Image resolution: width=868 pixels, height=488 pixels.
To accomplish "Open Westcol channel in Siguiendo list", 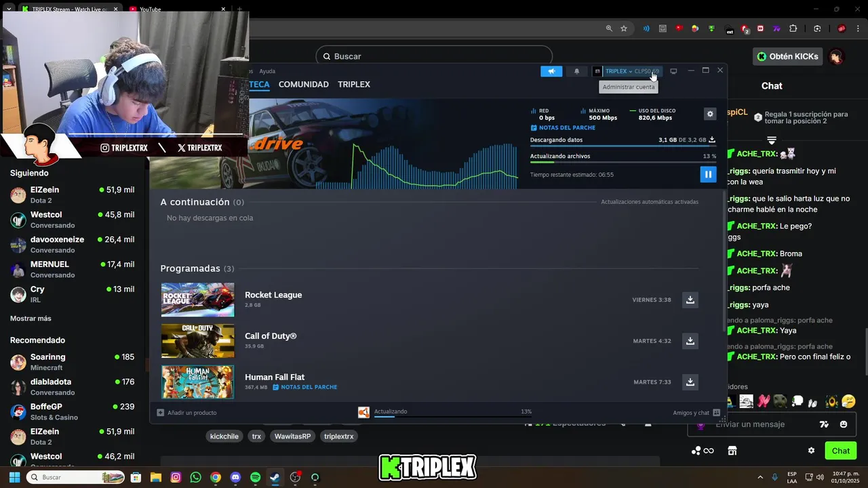I will 73,220.
